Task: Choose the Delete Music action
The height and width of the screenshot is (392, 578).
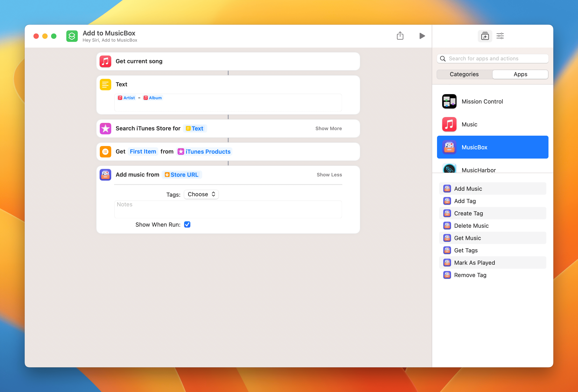Action: [493, 226]
